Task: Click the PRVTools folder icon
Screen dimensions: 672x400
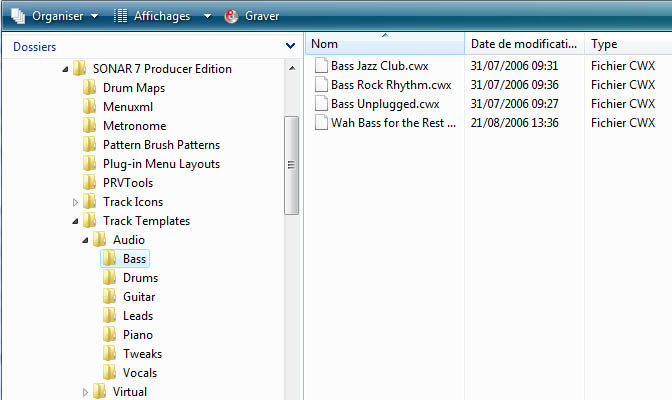Action: 90,182
